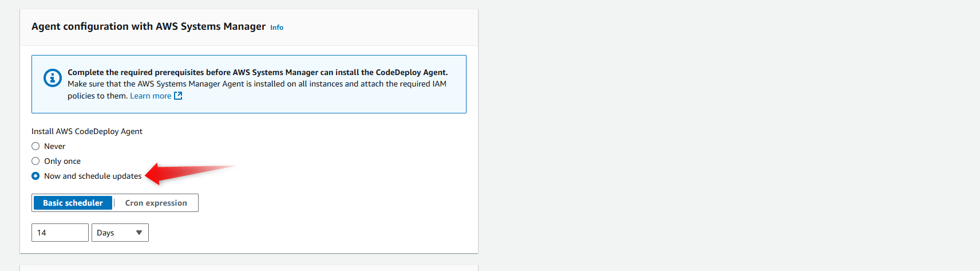Open the Learn more link
This screenshot has width=980, height=271.
[x=151, y=96]
